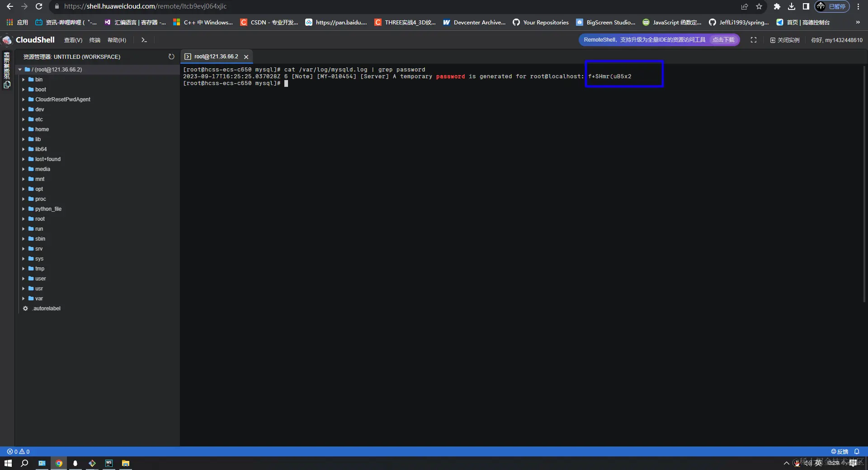Screen dimensions: 868x470
Task: Click 关闭实例 to close the instance
Action: coord(785,40)
